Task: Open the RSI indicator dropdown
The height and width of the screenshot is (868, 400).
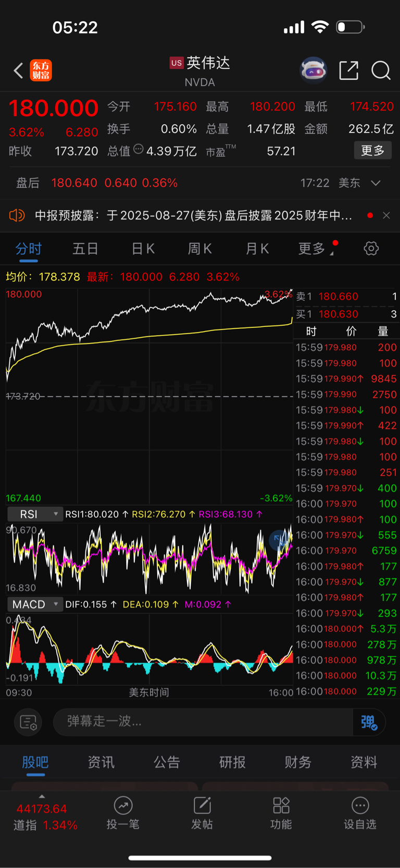Action: (x=35, y=514)
